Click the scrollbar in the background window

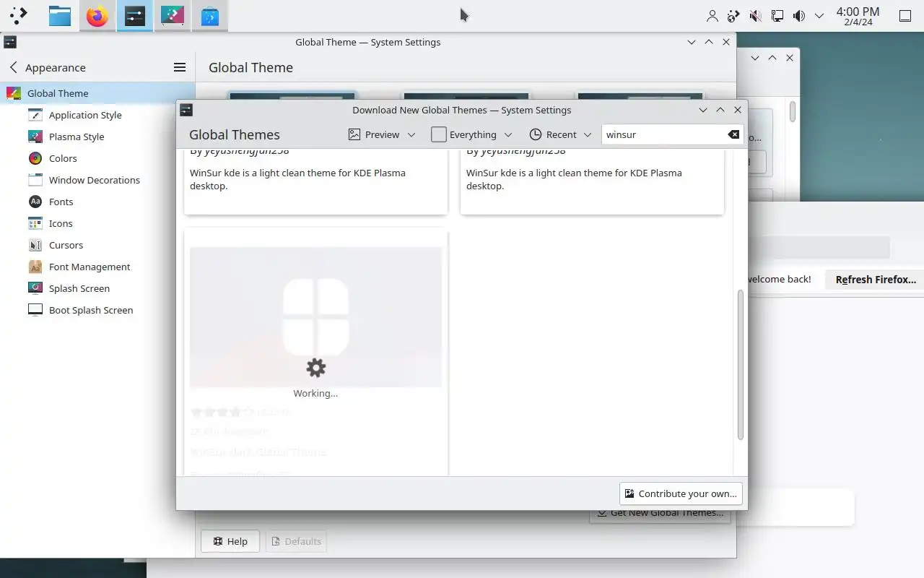tap(793, 111)
